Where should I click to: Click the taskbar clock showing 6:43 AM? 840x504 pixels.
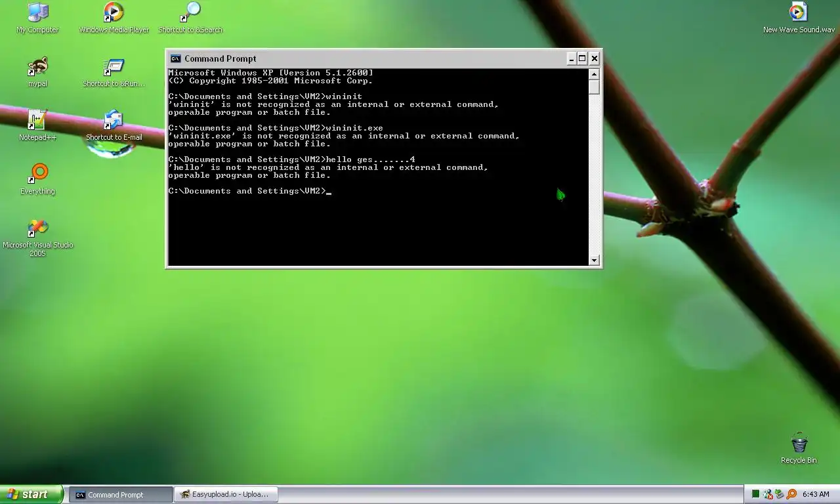[x=816, y=495]
